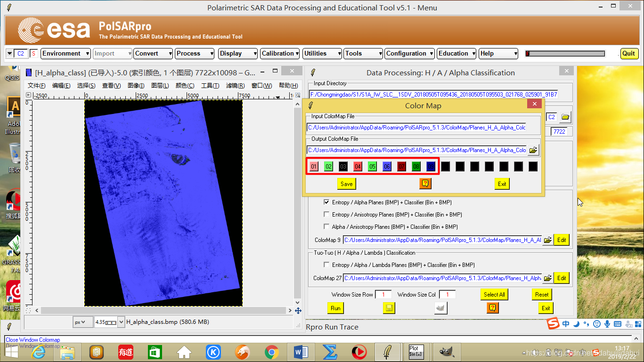Click PolSARpro feather icon in taskbar
Screen dimensions: 644x362
(x=388, y=352)
